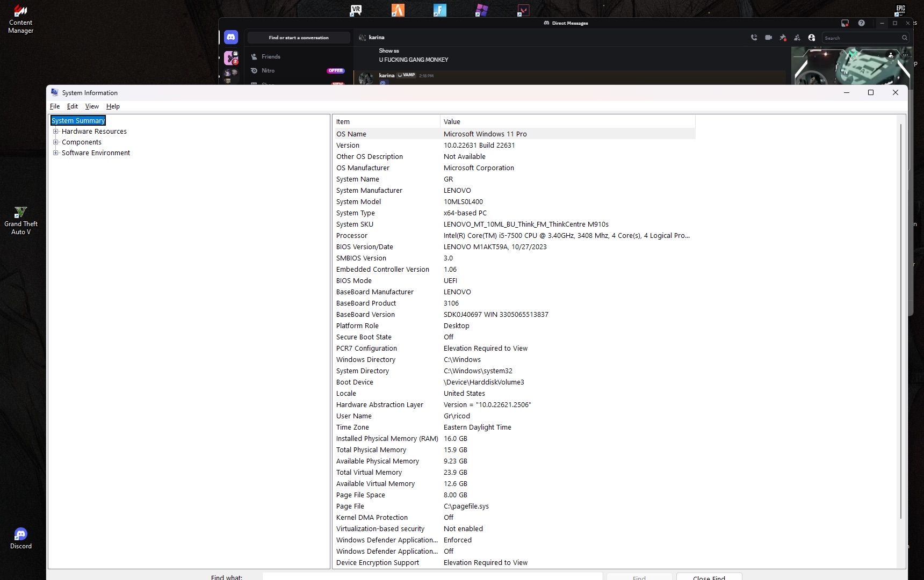Launch the blue F-logo desktop shortcut
This screenshot has height=580, width=924.
pos(439,10)
